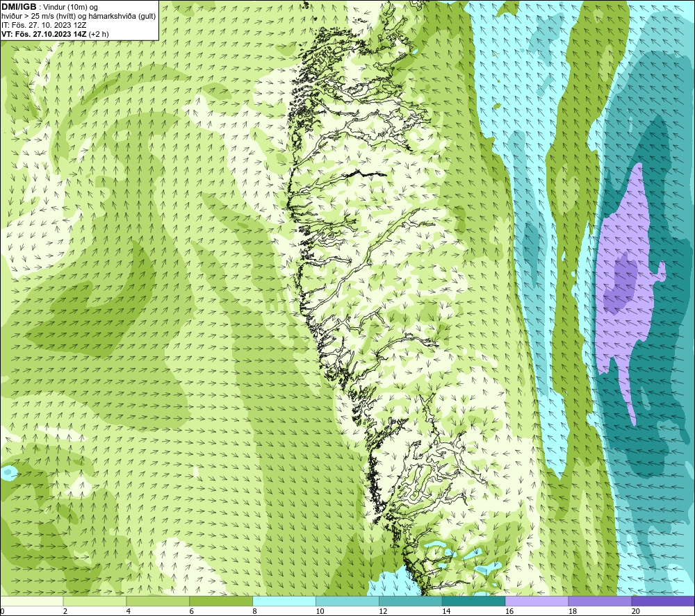Viewport: 695px width, 616px height.
Task: Click the '(+2 h)' forecast offset text
Action: point(99,34)
